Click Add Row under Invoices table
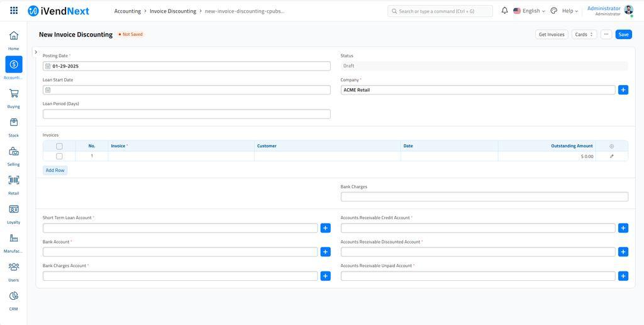The width and height of the screenshot is (644, 325). click(x=55, y=170)
